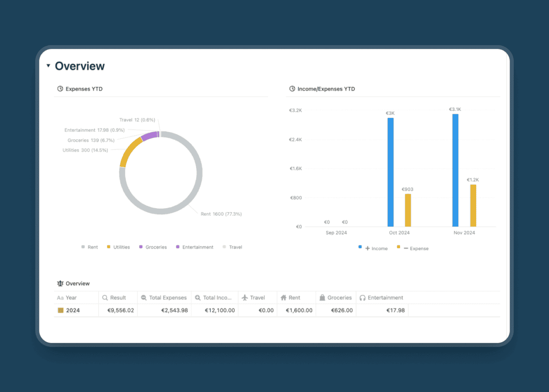Click the Rent house column icon
Screen dimensions: 549x392
point(283,298)
